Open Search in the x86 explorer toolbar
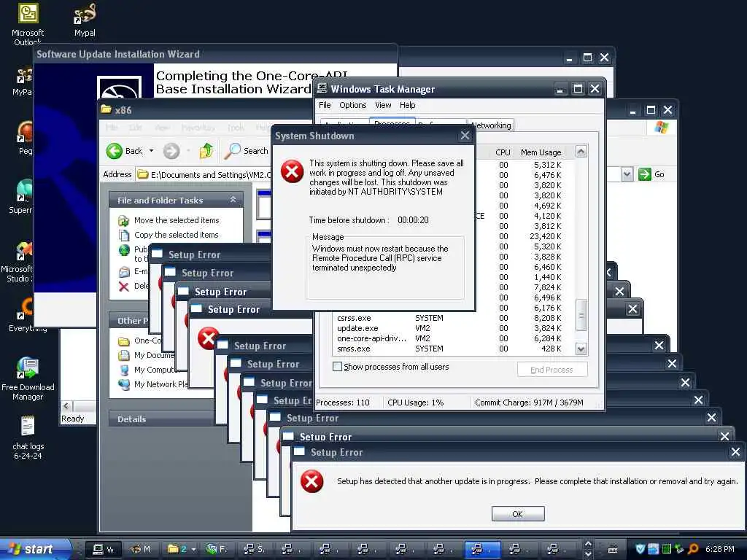The height and width of the screenshot is (560, 747). [x=247, y=151]
